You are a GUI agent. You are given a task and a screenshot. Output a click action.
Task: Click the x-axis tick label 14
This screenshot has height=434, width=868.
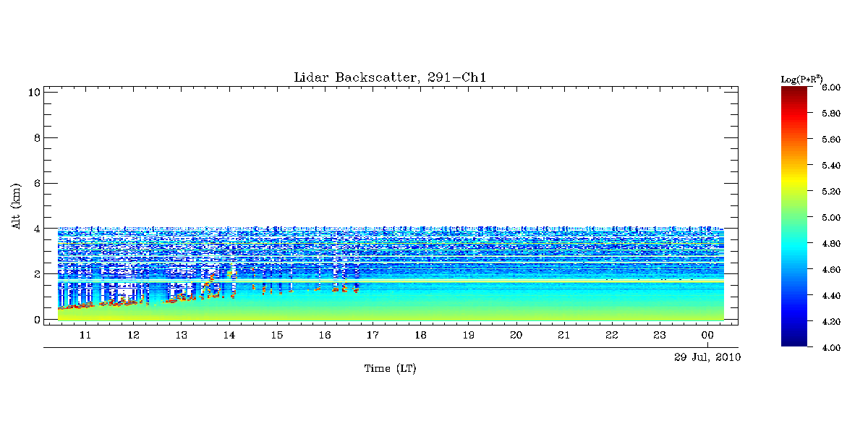[x=229, y=336]
